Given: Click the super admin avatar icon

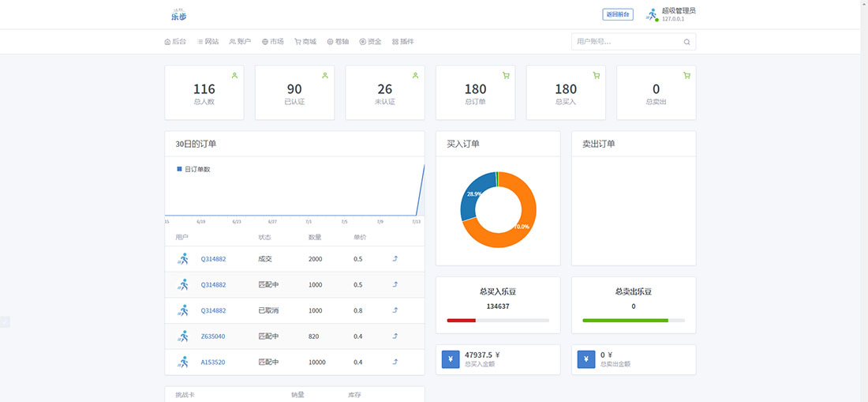Looking at the screenshot, I should coord(652,14).
